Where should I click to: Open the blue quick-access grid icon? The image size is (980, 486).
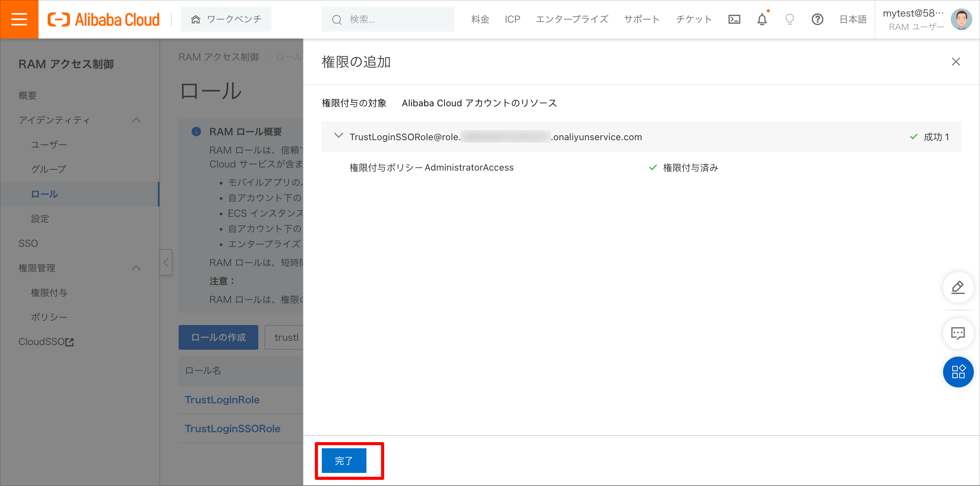(x=958, y=372)
